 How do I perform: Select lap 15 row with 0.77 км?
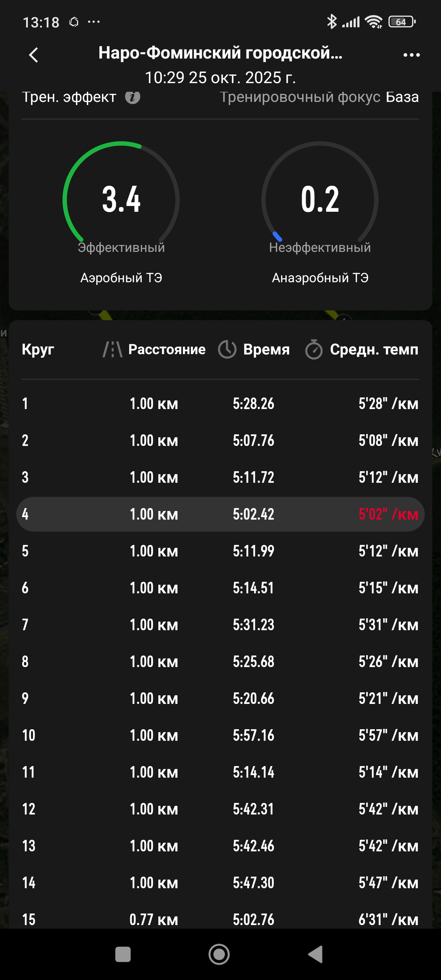pos(220,919)
